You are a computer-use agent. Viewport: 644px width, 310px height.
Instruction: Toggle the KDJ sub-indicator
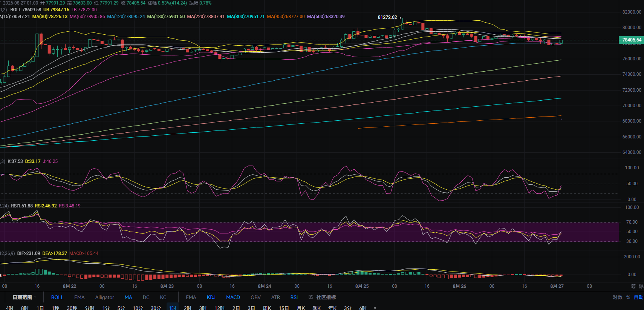[211, 297]
